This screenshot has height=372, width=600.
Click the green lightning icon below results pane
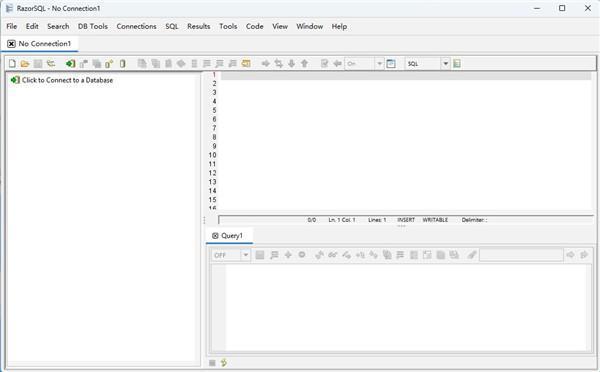[224, 362]
